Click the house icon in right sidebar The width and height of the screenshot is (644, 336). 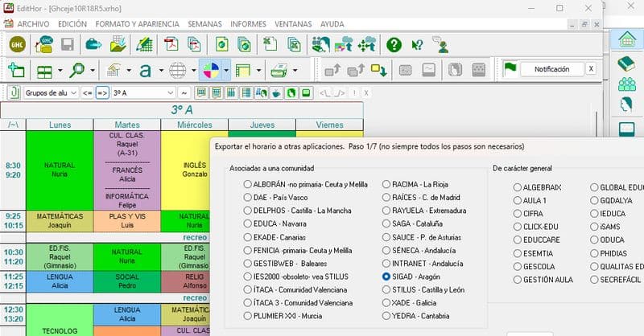click(627, 39)
